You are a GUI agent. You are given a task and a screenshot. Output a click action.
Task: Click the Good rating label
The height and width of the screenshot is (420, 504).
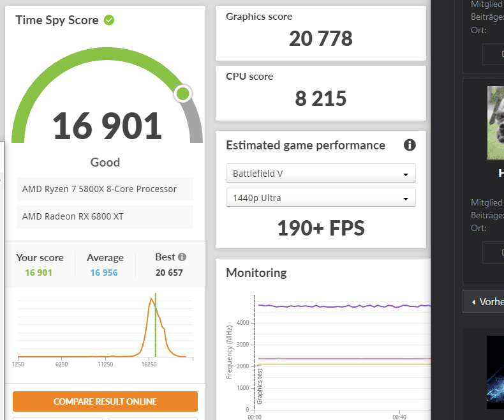(x=105, y=162)
